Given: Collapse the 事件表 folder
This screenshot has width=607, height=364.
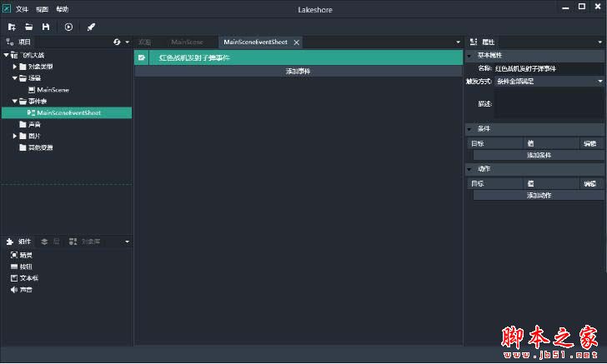Looking at the screenshot, I should pyautogui.click(x=15, y=102).
